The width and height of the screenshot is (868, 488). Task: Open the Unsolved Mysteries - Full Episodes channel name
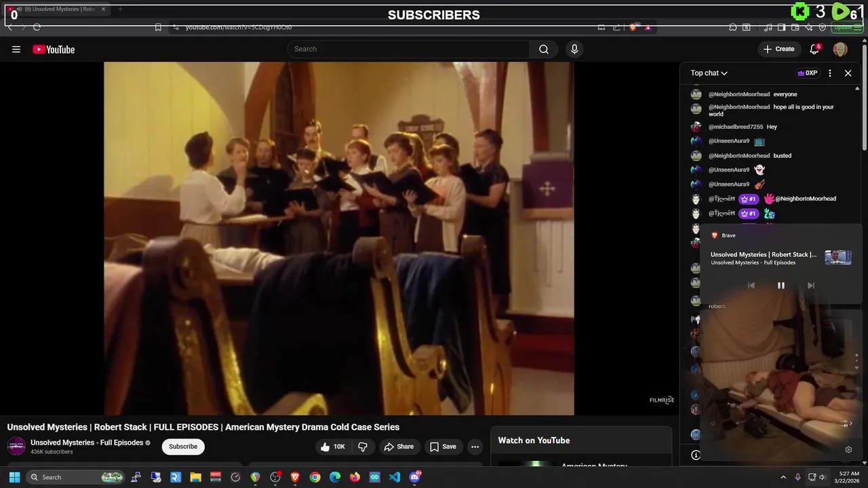click(87, 443)
